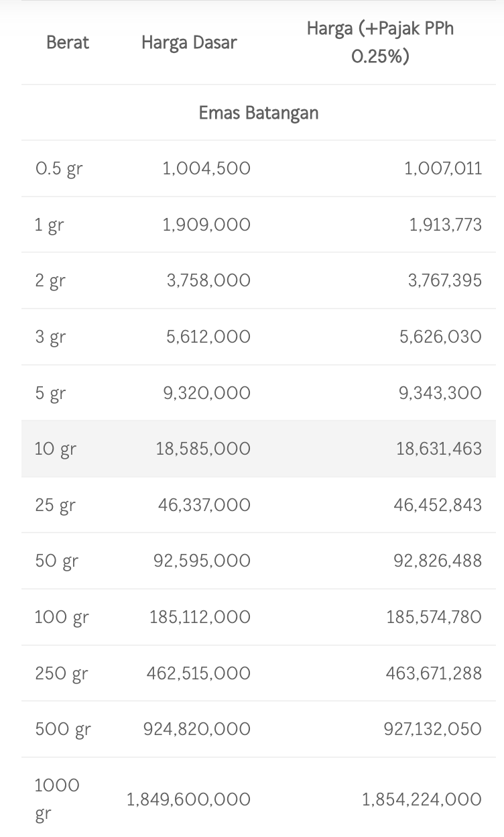
Task: Click base price 9,320,000 in 5 gr row
Action: click(x=206, y=393)
